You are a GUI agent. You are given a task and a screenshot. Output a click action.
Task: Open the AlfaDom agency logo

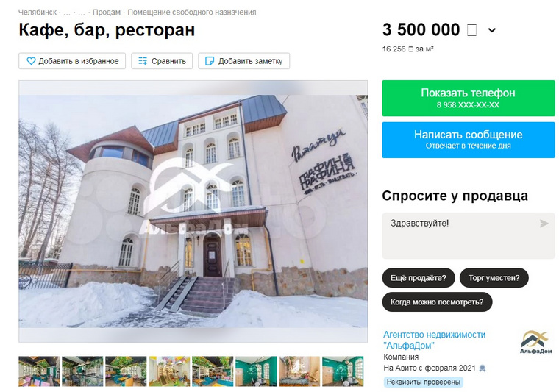click(535, 342)
